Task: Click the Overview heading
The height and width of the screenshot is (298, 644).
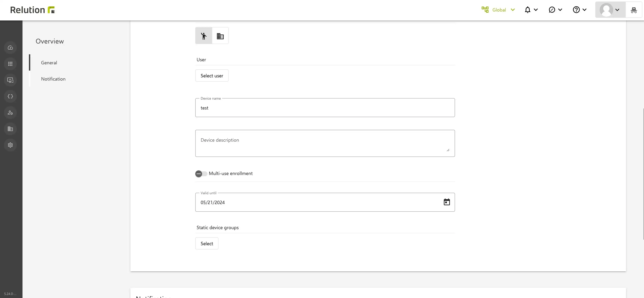Action: [x=50, y=41]
